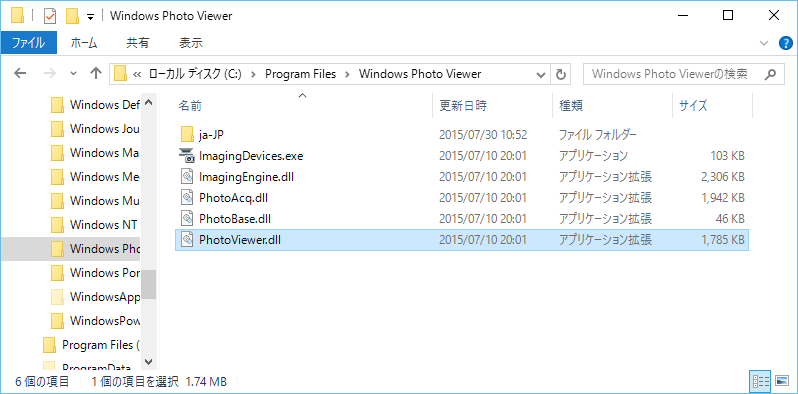Select Windows Jou folder in navigation tree
The image size is (798, 394).
pyautogui.click(x=95, y=129)
